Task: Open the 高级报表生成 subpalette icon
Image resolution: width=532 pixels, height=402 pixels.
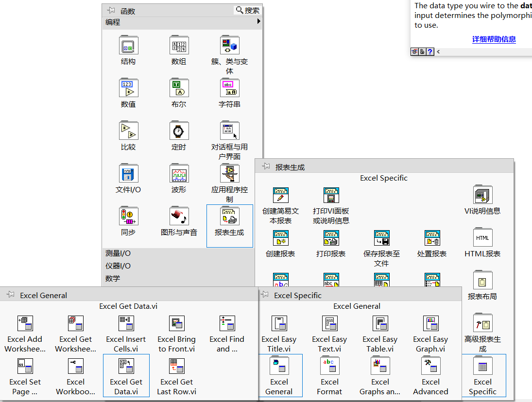Action: [x=482, y=323]
